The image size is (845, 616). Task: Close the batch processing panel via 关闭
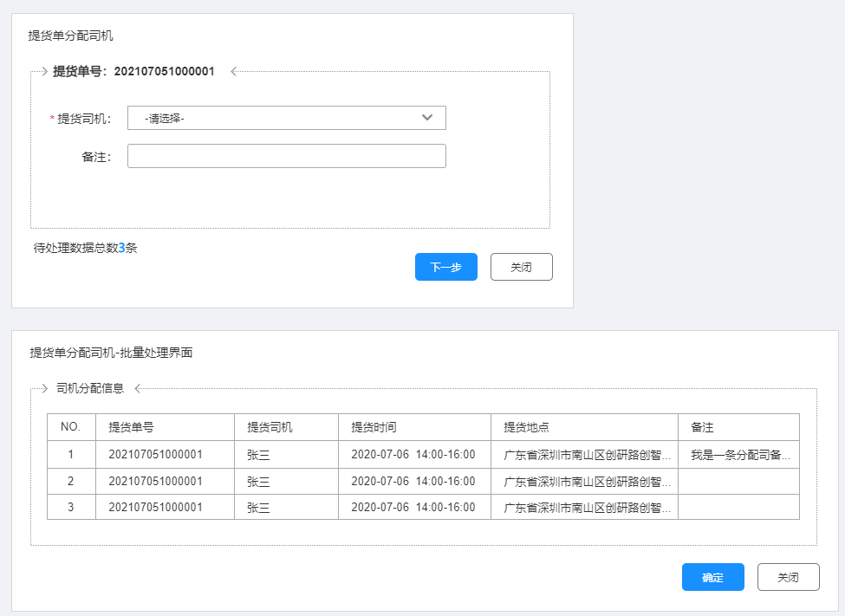(x=788, y=577)
